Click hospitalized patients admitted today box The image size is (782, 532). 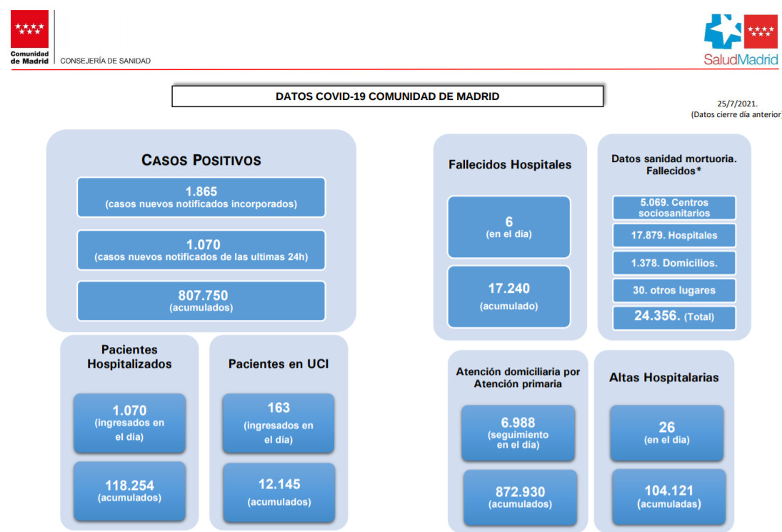coord(129,423)
